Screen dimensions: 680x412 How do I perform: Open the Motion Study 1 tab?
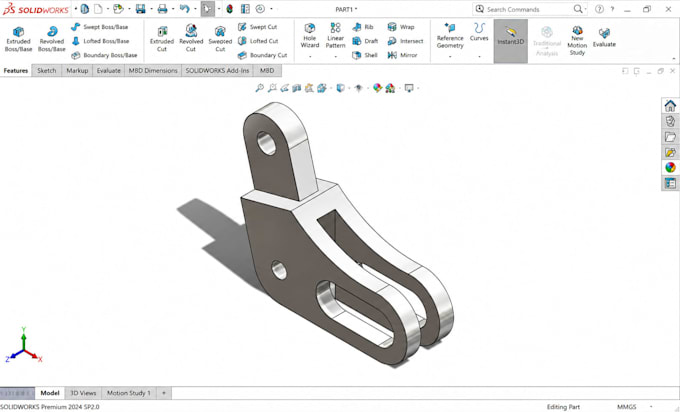point(129,393)
